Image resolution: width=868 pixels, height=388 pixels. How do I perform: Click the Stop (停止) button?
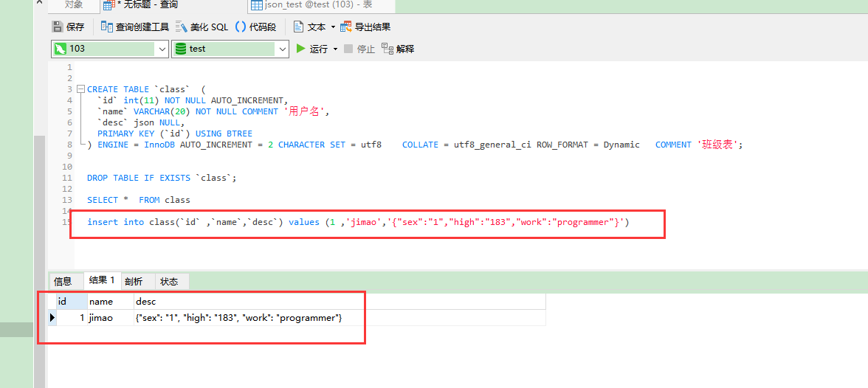(359, 49)
